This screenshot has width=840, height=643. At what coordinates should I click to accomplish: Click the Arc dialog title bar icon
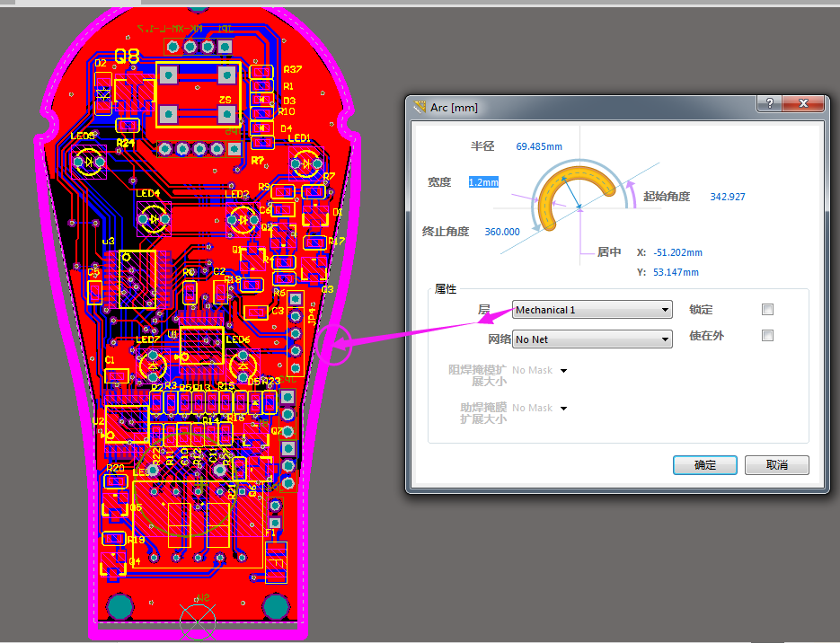coord(419,107)
